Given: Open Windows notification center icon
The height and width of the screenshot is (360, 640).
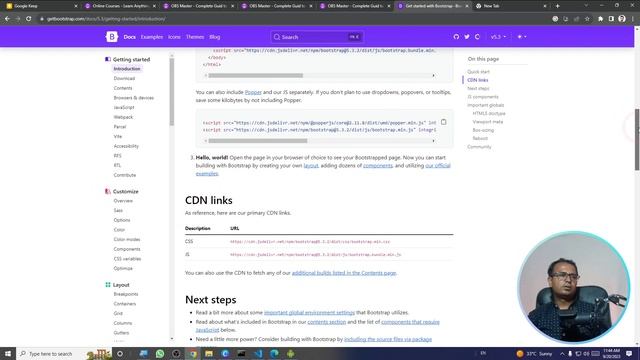Looking at the screenshot, I should click(x=629, y=353).
